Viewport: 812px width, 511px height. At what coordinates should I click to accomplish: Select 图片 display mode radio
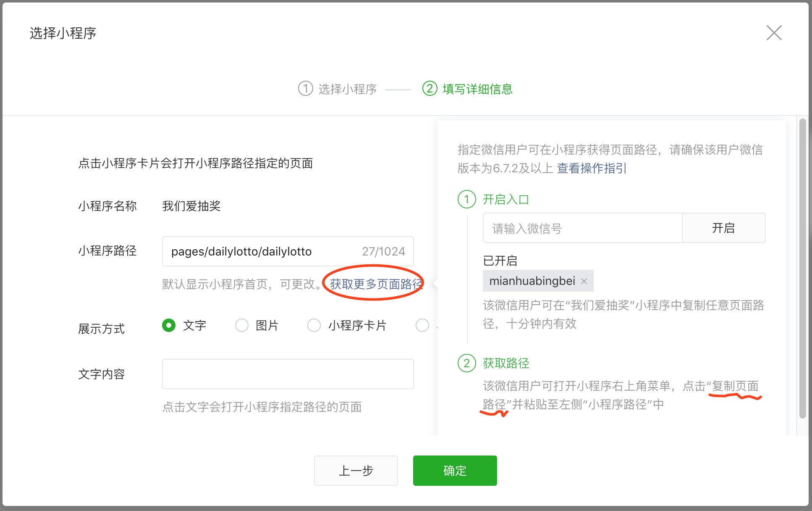241,325
